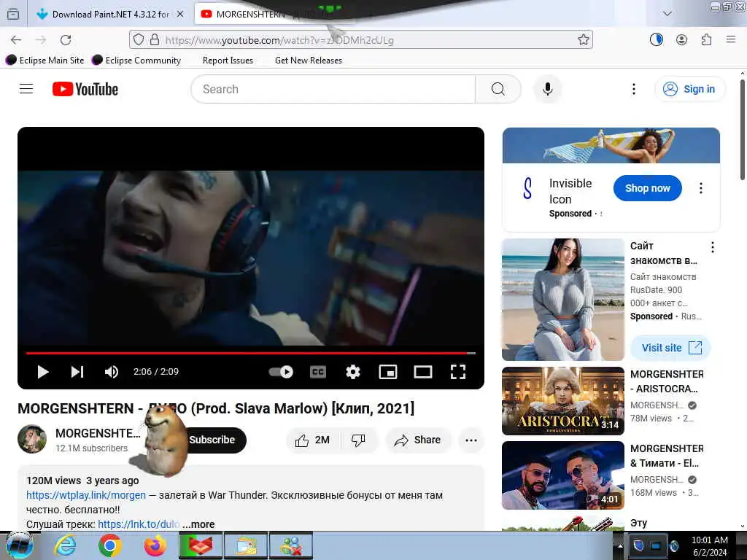Open the Firefox recent browsing view icon

13,15
